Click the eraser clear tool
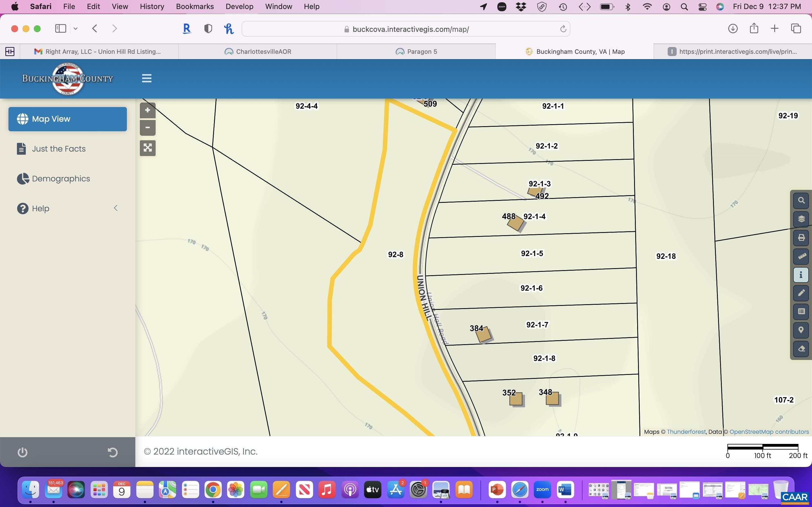Screen dimensions: 812x507 pyautogui.click(x=801, y=349)
